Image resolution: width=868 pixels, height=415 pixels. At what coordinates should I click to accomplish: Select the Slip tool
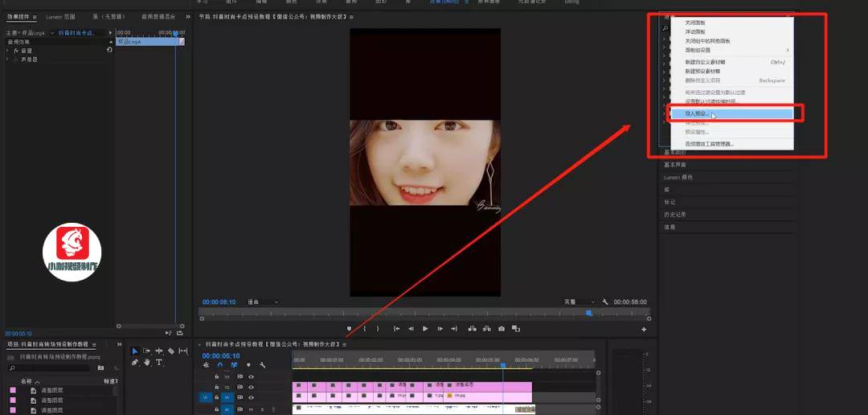(184, 351)
